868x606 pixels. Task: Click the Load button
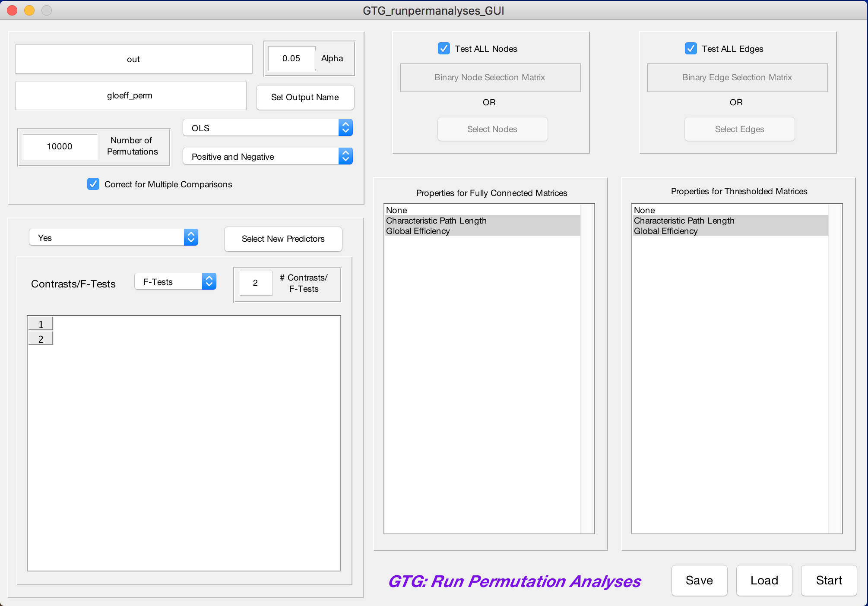tap(764, 581)
